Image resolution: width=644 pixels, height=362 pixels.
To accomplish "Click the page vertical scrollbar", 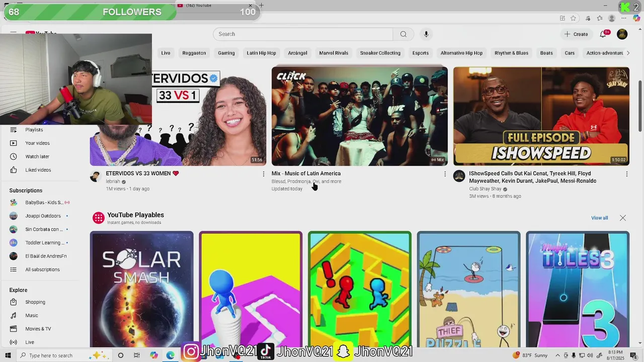I will coord(640,106).
